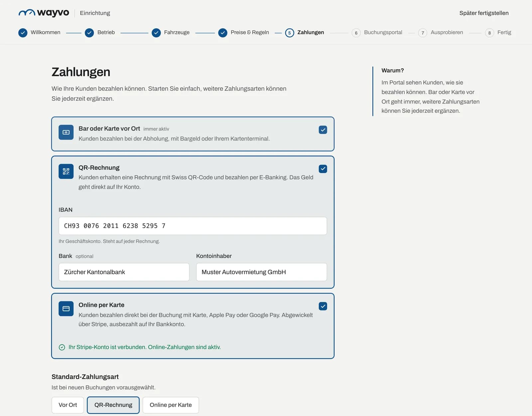This screenshot has width=532, height=416.
Task: Click the cash icon for Bar oder Karte
Action: (66, 132)
